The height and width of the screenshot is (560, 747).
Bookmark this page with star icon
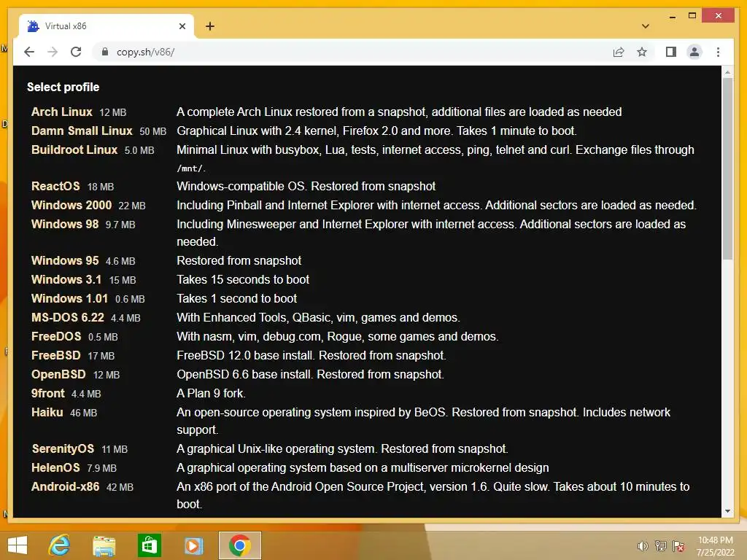(x=642, y=52)
